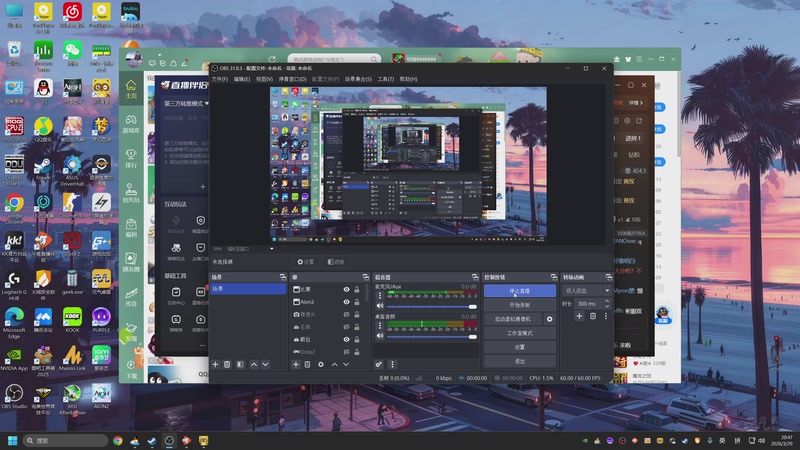The image size is (800, 450).
Task: Pop out the controls dock panel
Action: pyautogui.click(x=554, y=277)
